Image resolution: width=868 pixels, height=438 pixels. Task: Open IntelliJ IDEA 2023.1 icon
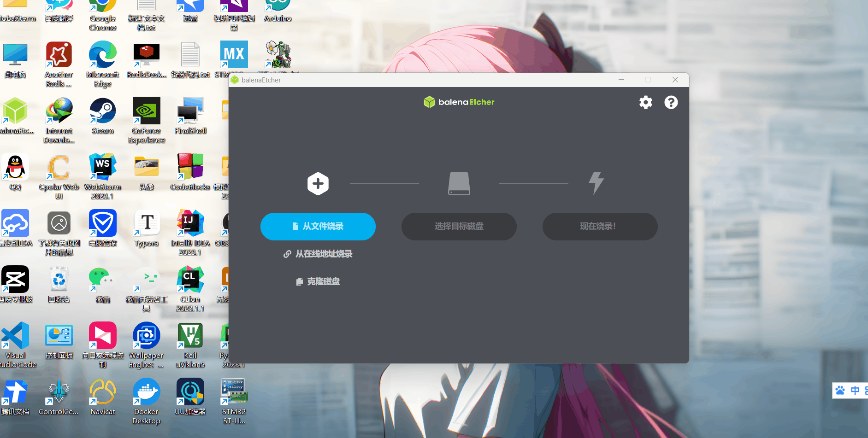pyautogui.click(x=190, y=233)
